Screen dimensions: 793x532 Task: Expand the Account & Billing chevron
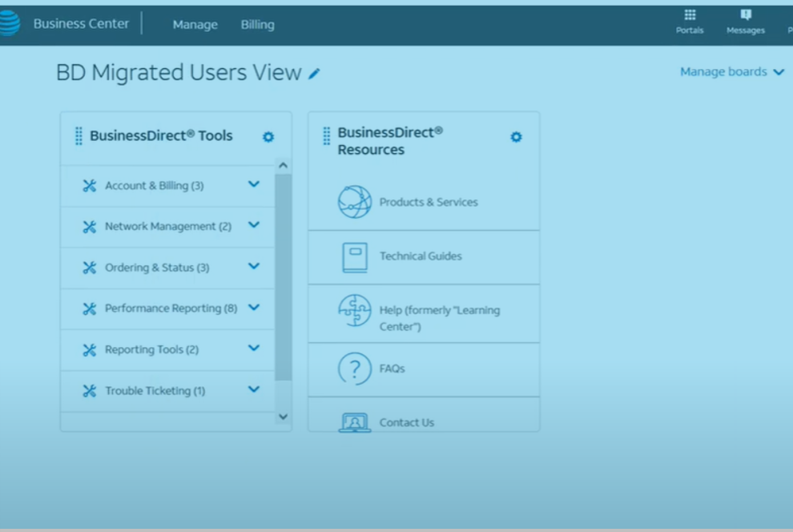tap(254, 184)
